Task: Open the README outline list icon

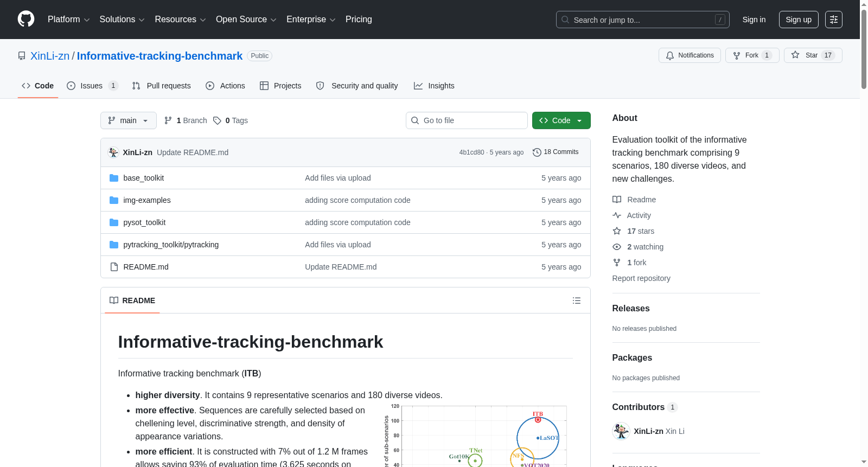Action: click(577, 300)
